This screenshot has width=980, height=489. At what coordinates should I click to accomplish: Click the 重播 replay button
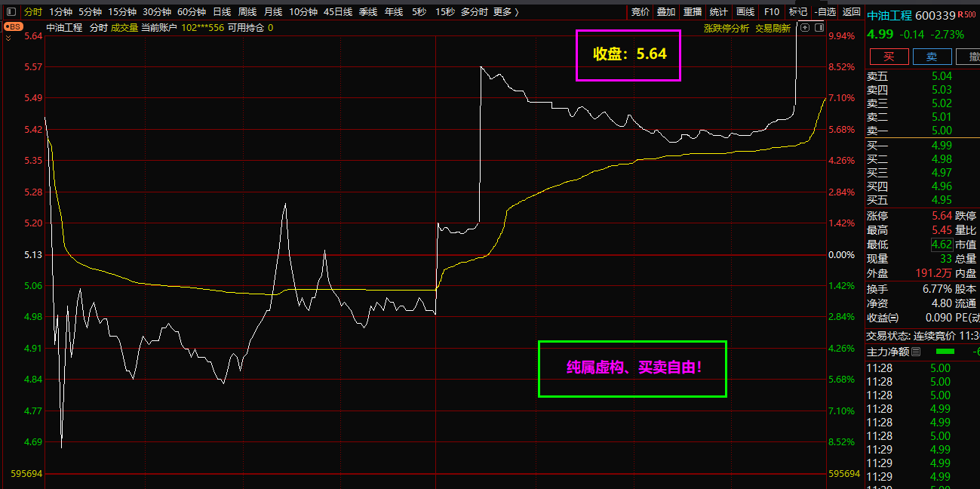point(693,12)
